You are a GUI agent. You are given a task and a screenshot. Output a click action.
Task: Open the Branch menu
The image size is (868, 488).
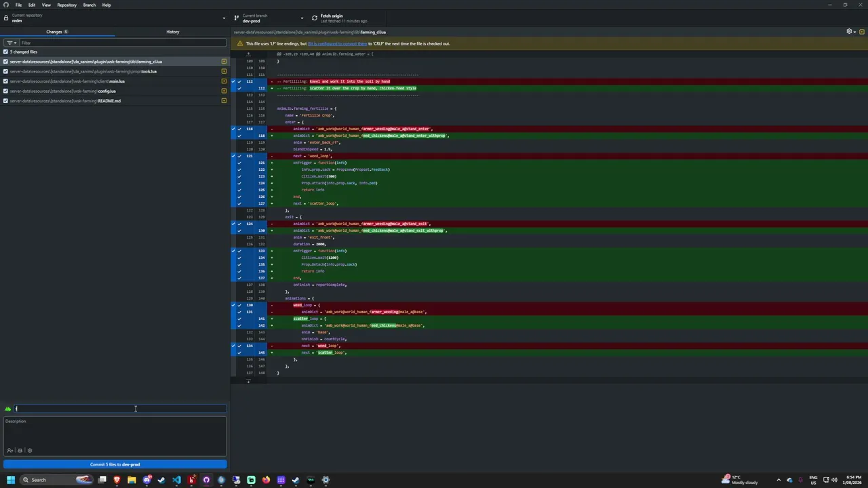click(x=89, y=5)
